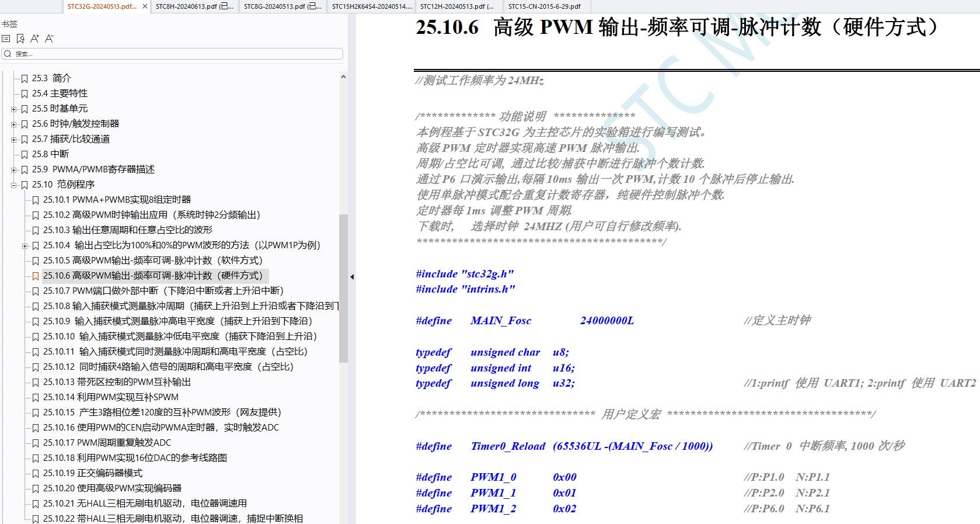Switch to the STC8H-20240613.pdf tab
This screenshot has width=980, height=524.
coord(194,6)
